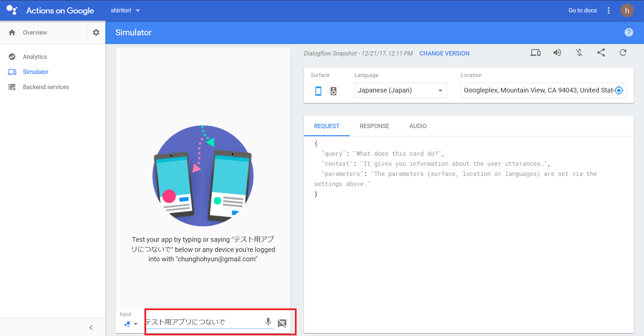Toggle the crossed-out dollar payment icon
644x336 pixels.
coord(579,52)
